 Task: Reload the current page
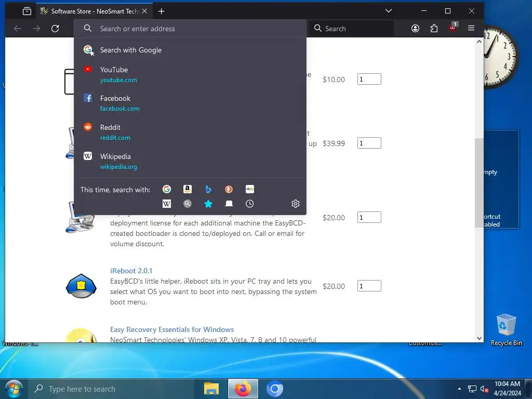[x=55, y=29]
